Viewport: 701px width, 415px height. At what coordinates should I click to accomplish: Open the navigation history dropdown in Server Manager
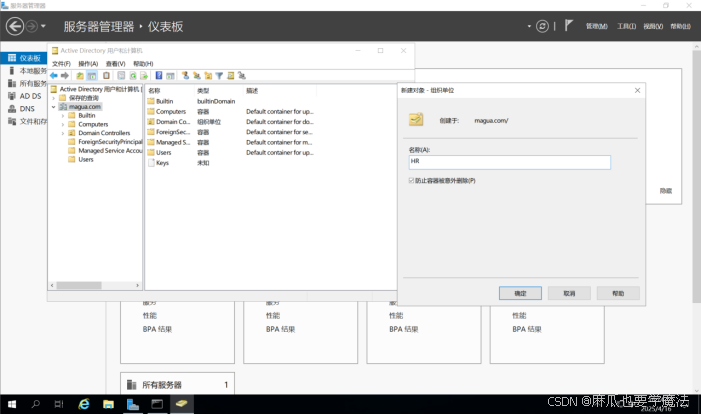pyautogui.click(x=43, y=26)
